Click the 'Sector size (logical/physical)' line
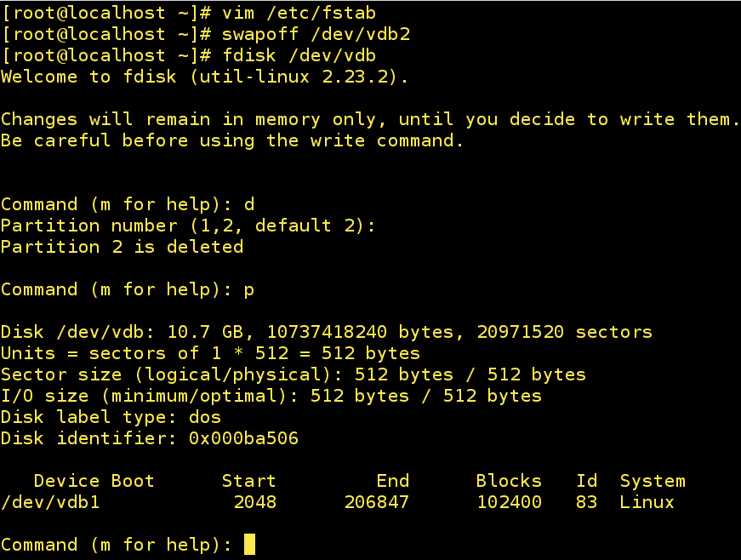Viewport: 741px width, 560px height. (293, 374)
